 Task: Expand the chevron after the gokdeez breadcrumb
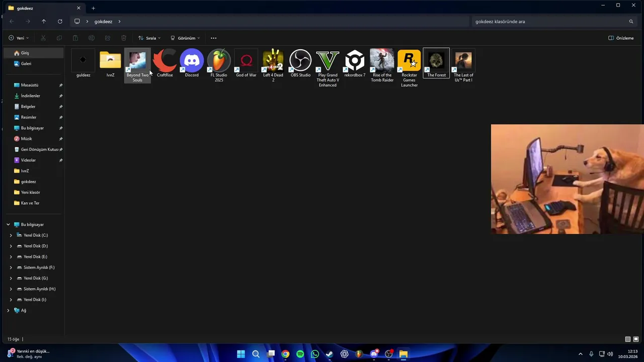coord(119,22)
